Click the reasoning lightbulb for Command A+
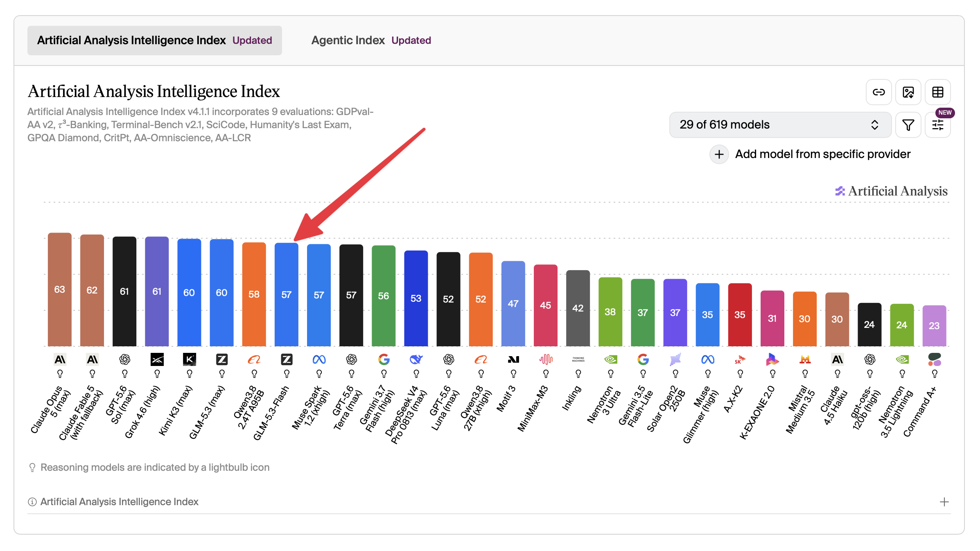The height and width of the screenshot is (551, 980). tap(935, 373)
